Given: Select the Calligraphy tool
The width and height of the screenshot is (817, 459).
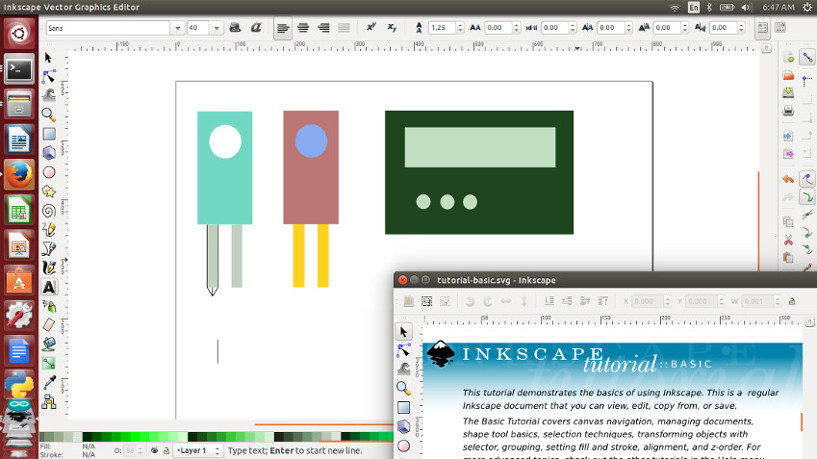Looking at the screenshot, I should click(49, 268).
